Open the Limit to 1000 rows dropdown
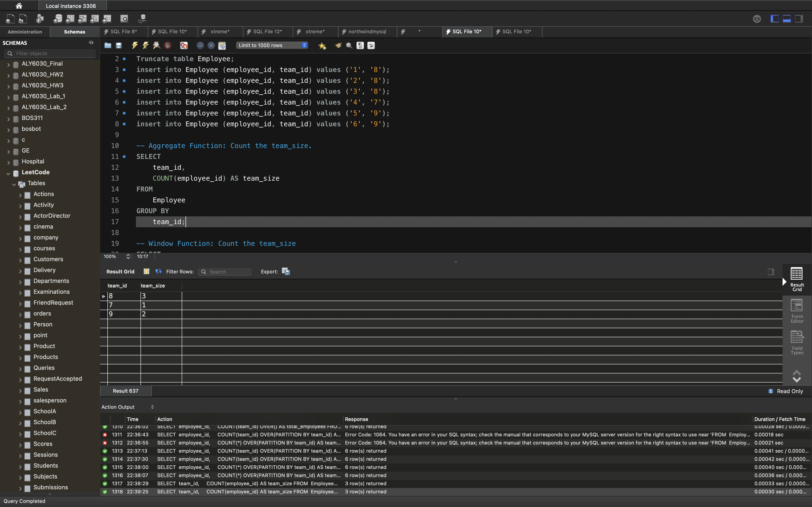 [x=272, y=45]
